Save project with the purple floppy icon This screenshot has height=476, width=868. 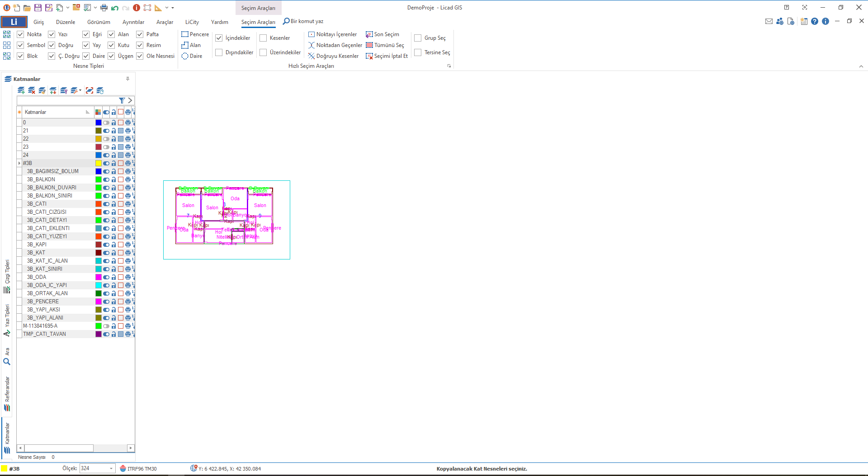tap(38, 8)
